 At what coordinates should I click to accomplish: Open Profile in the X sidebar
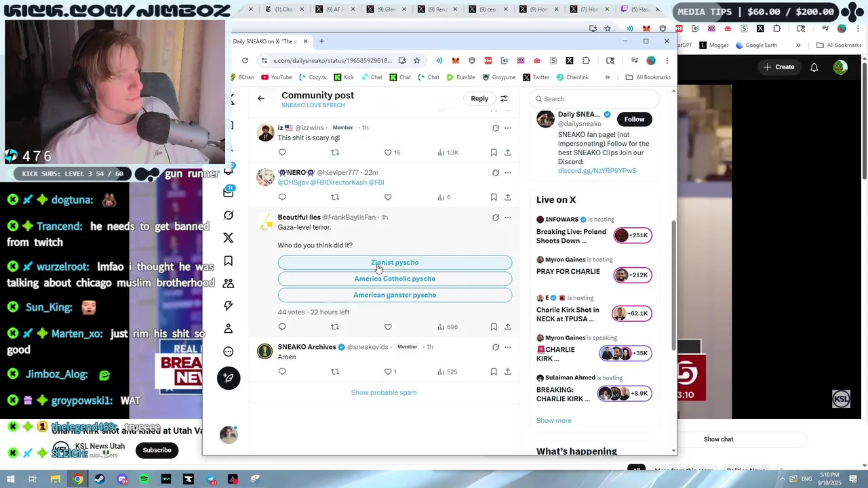(229, 329)
